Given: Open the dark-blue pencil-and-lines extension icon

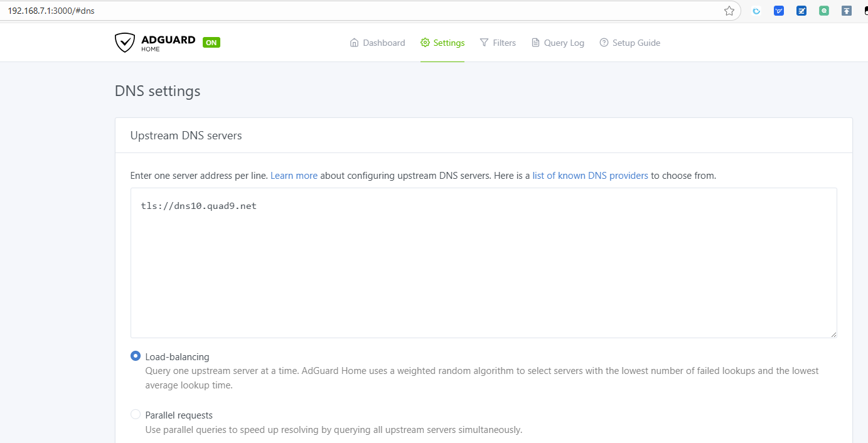Looking at the screenshot, I should [801, 11].
